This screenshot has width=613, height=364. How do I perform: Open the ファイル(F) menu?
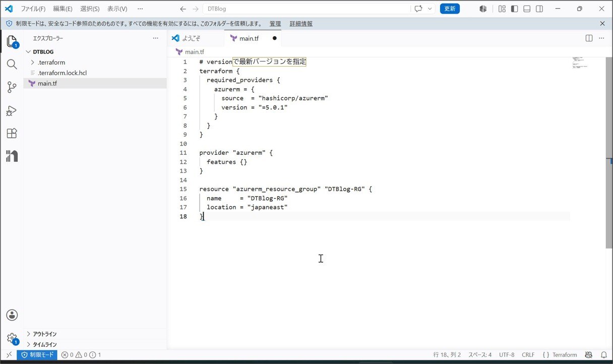[33, 9]
